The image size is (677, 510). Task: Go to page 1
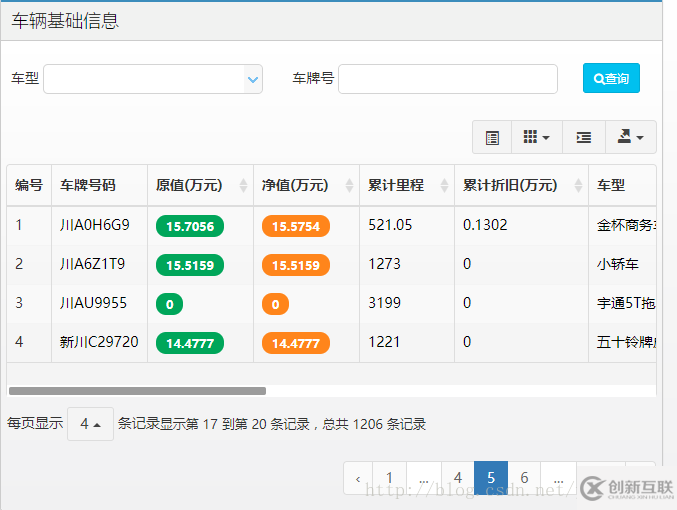click(389, 478)
